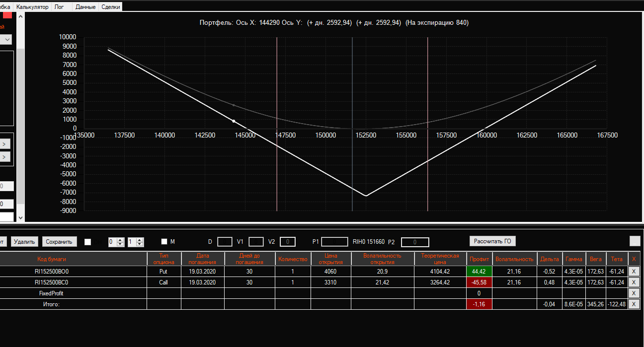Click opening volatility cell 20,9
The width and height of the screenshot is (644, 347).
382,271
